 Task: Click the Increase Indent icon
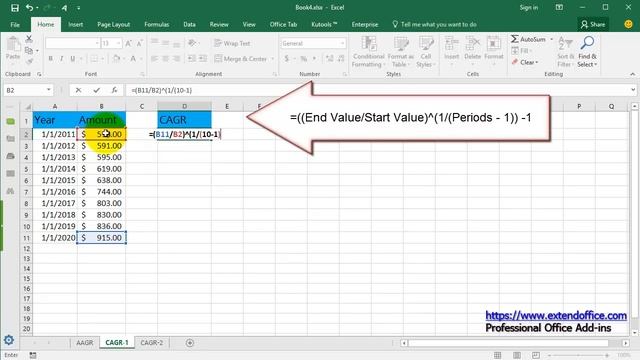[203, 59]
